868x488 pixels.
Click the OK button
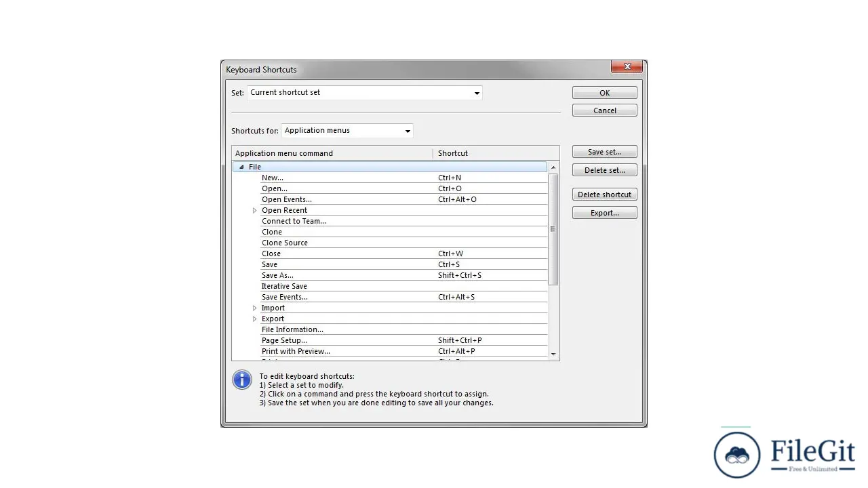click(604, 93)
